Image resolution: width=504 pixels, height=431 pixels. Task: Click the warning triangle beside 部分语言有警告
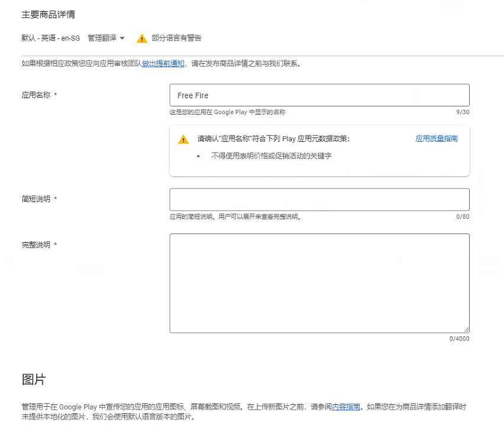[142, 38]
